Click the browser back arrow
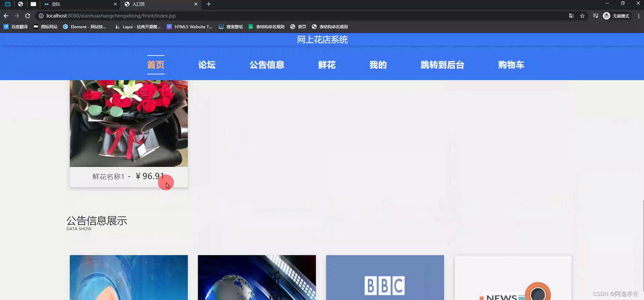Screen dimensions: 644x300 tap(6, 16)
